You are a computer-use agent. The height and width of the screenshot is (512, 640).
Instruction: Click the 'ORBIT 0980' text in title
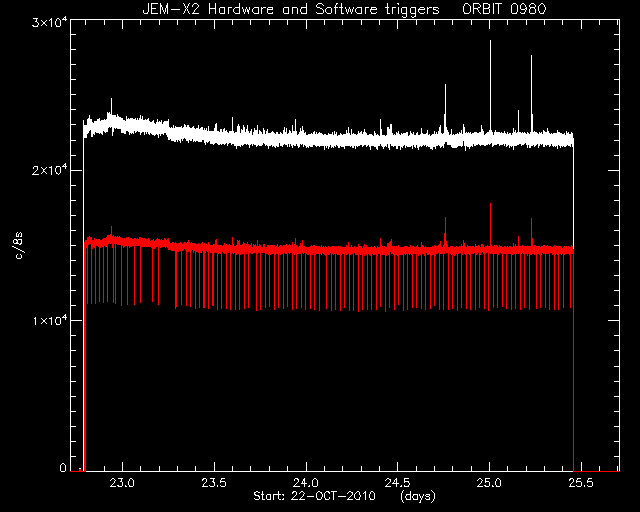[504, 9]
